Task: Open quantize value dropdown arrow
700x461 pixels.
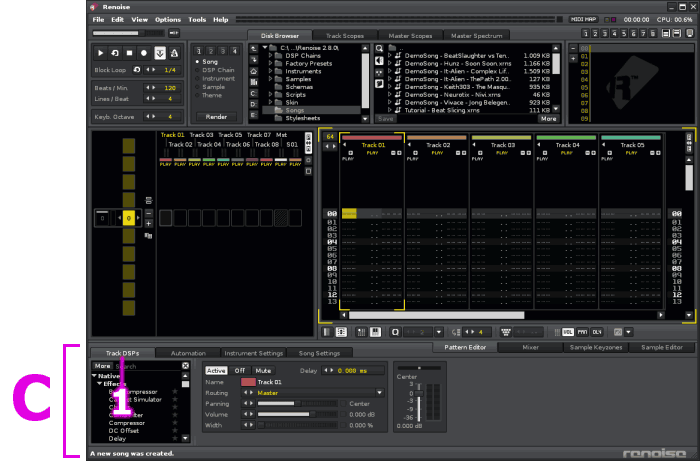Action: click(x=439, y=332)
